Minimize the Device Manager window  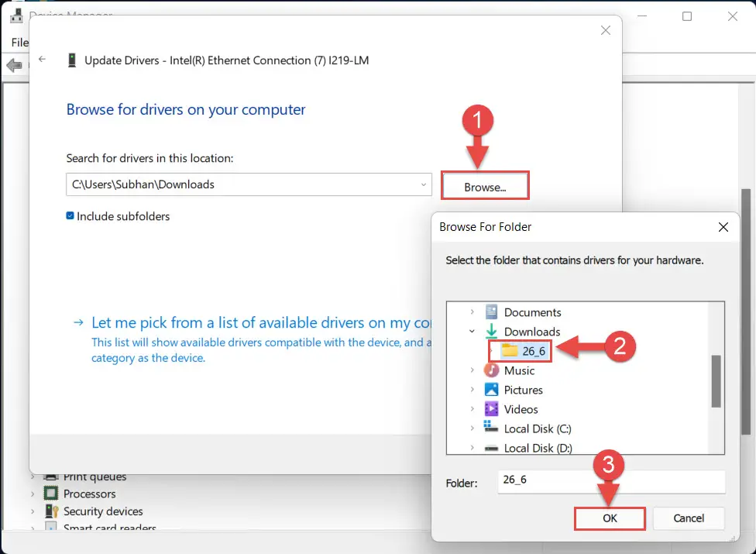click(642, 16)
